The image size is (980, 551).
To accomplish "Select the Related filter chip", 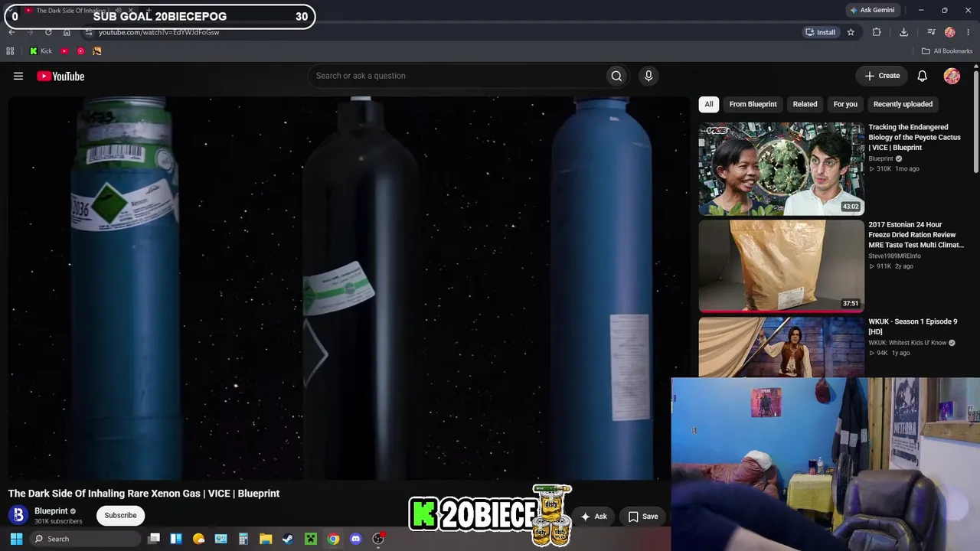I will (x=805, y=104).
